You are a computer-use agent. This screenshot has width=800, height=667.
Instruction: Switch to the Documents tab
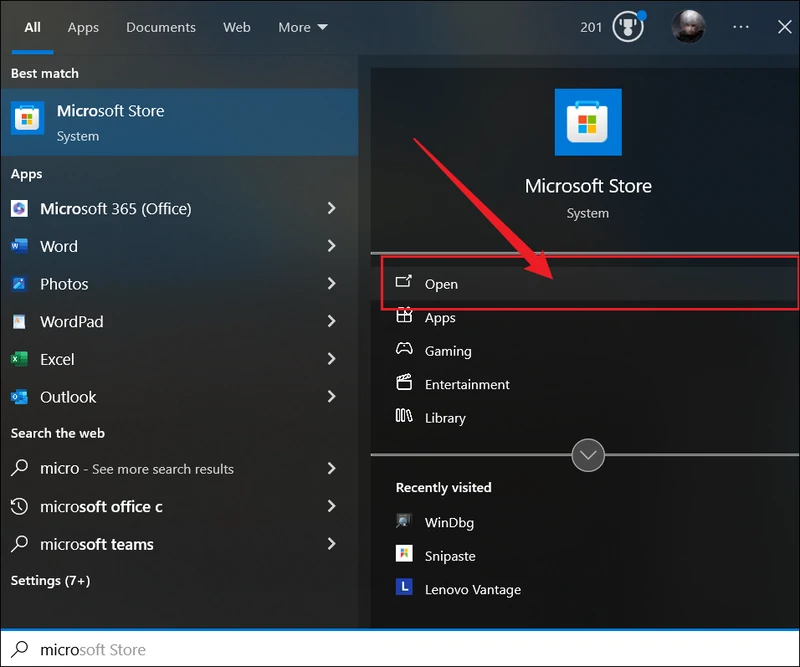(161, 27)
